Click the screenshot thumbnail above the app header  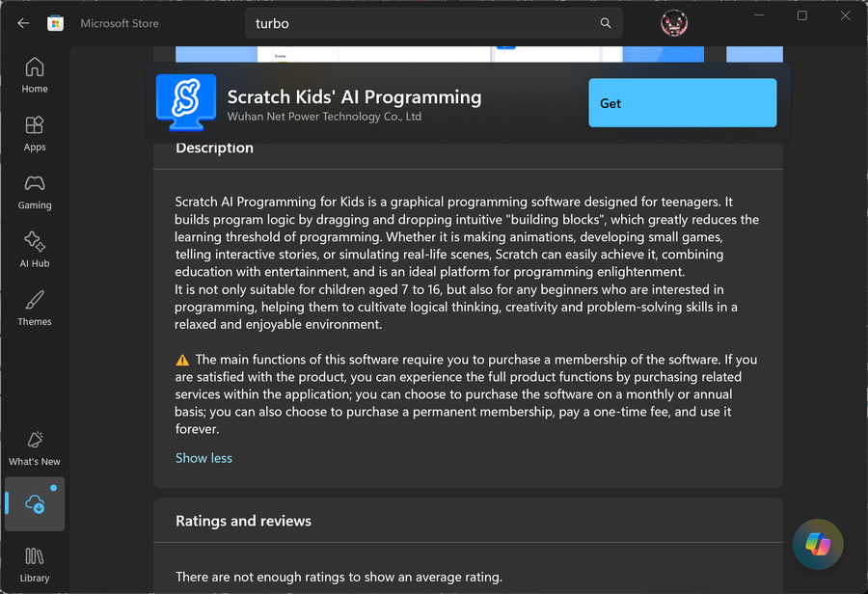(440, 54)
